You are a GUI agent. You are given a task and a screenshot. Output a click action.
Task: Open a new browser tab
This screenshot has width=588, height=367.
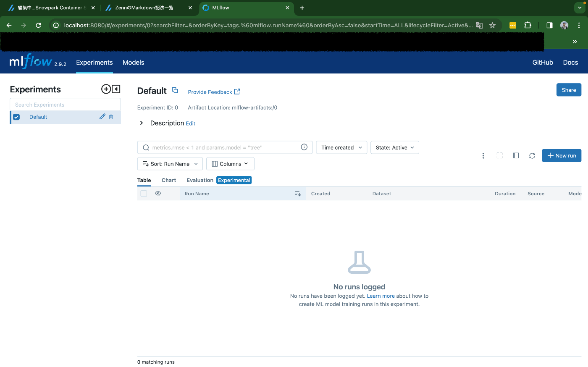pos(302,8)
